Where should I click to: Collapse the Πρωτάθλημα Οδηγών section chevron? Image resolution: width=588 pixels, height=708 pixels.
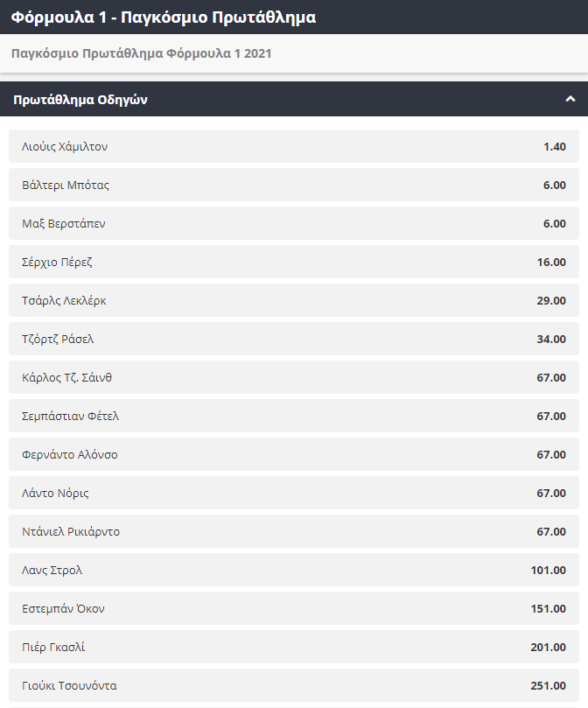570,99
